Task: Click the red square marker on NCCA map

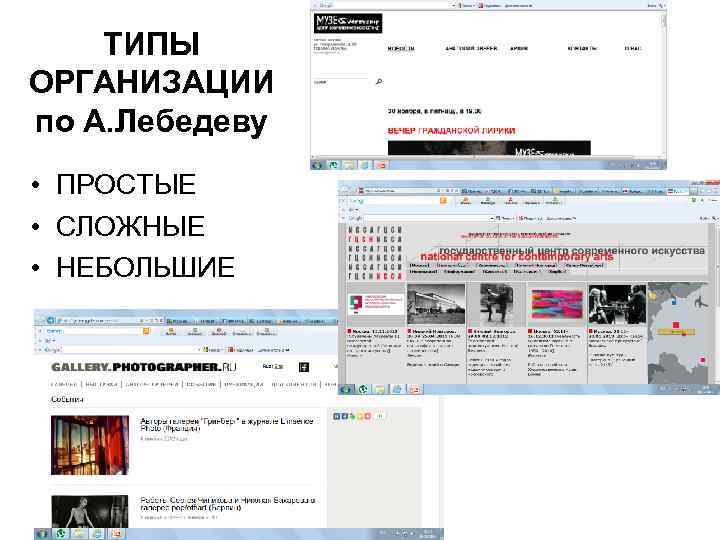Action: 675,325
